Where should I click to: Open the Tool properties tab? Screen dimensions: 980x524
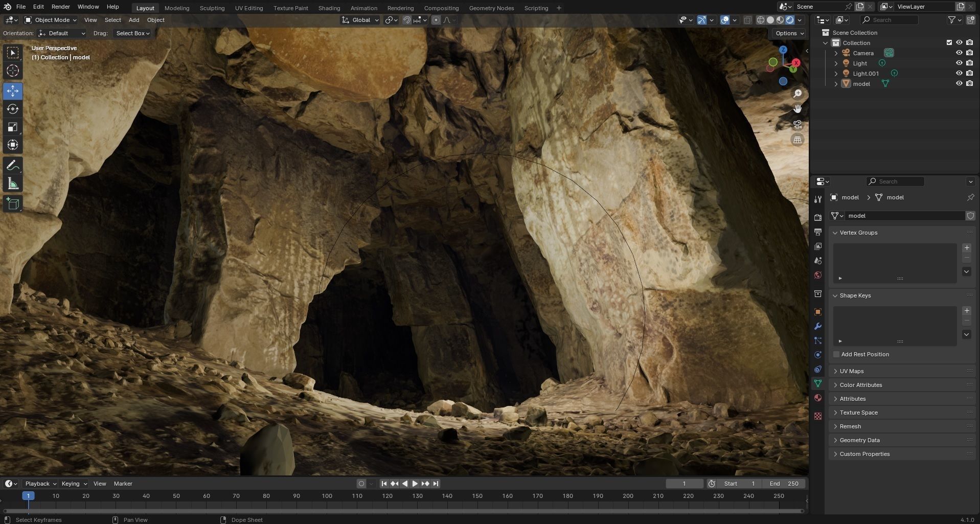pyautogui.click(x=818, y=199)
